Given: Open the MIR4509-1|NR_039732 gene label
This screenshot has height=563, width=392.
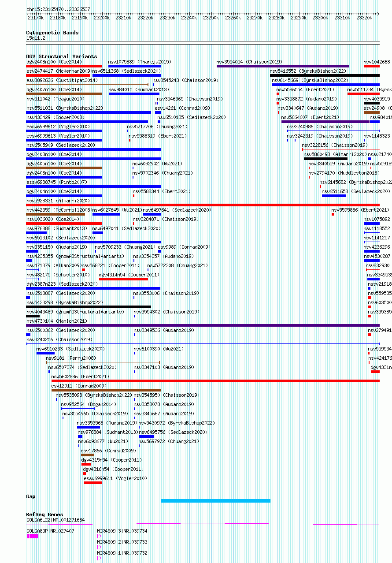Looking at the screenshot, I should [x=122, y=553].
